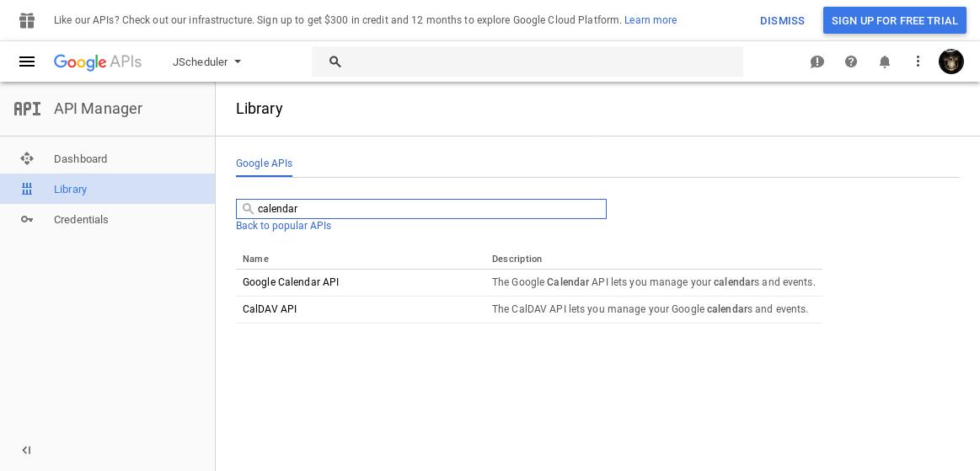Open the three-dot more options menu
The width and height of the screenshot is (980, 471).
coord(918,62)
